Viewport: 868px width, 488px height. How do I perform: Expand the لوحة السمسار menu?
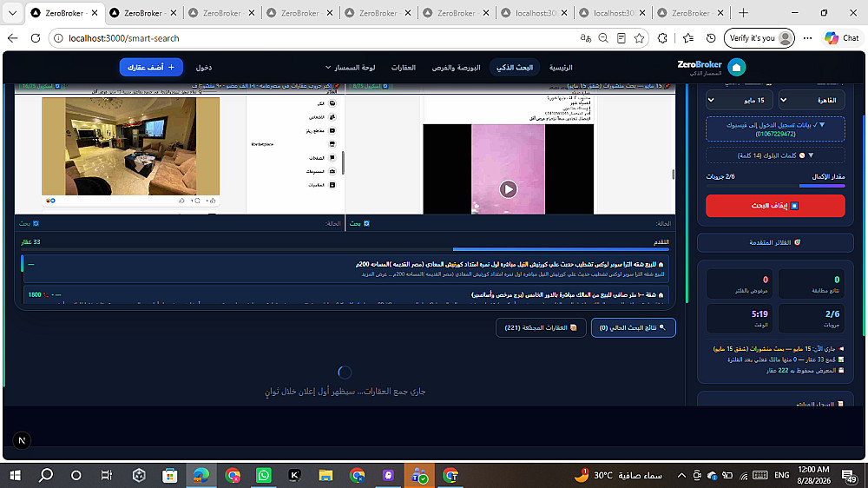(x=350, y=68)
